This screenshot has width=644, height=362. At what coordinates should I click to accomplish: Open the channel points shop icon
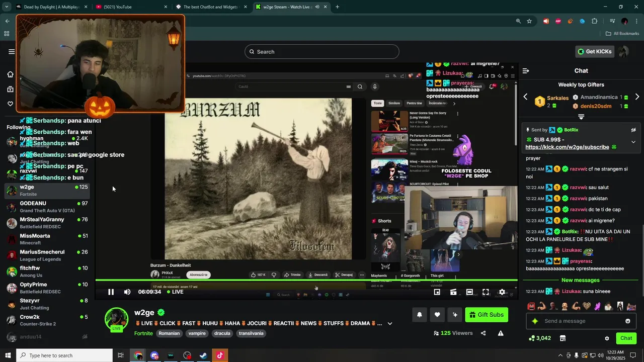pyautogui.click(x=563, y=338)
